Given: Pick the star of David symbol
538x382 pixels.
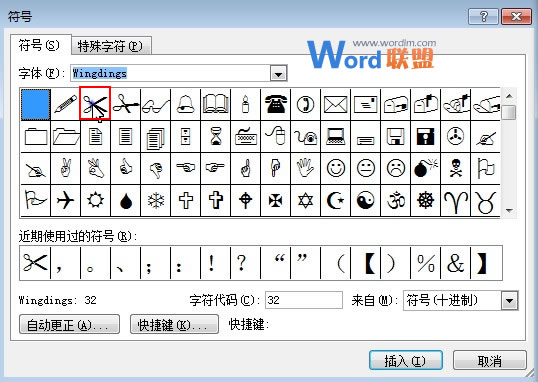Looking at the screenshot, I should pos(305,200).
